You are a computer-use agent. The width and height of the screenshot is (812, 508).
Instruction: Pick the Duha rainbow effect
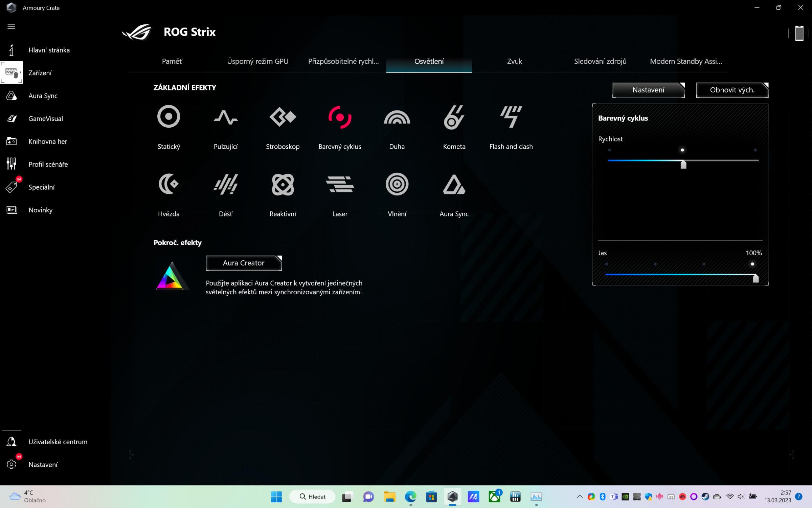click(x=397, y=117)
